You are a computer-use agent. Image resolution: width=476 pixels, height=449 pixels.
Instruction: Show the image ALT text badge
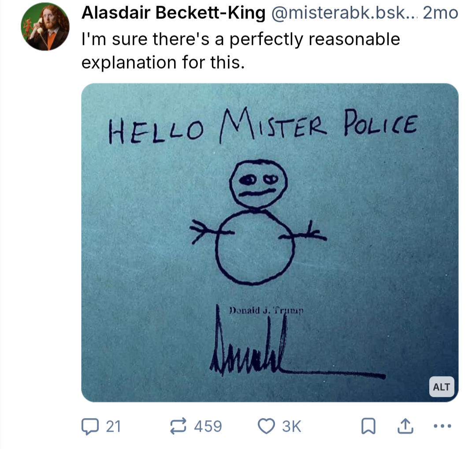(441, 387)
